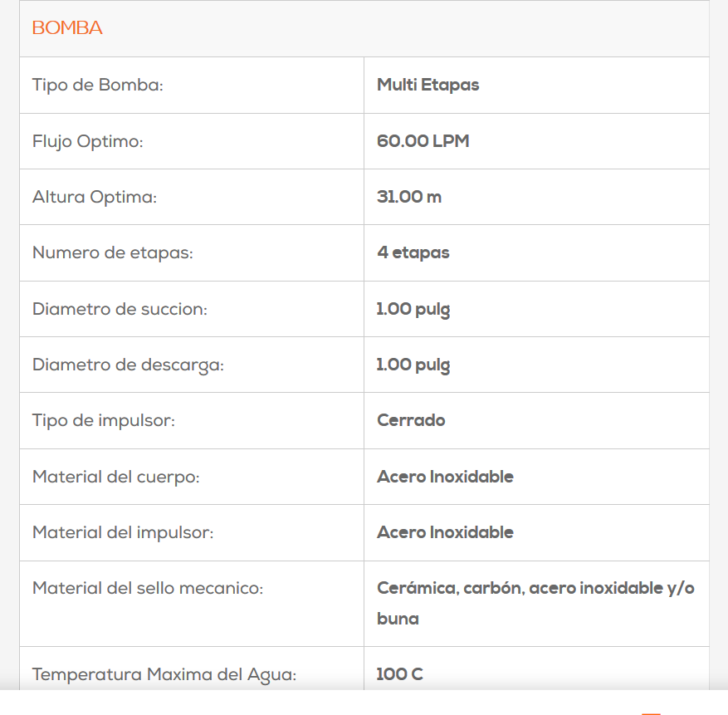728x715 pixels.
Task: Click the 'Material del sello mecanico:' label
Action: 148,589
